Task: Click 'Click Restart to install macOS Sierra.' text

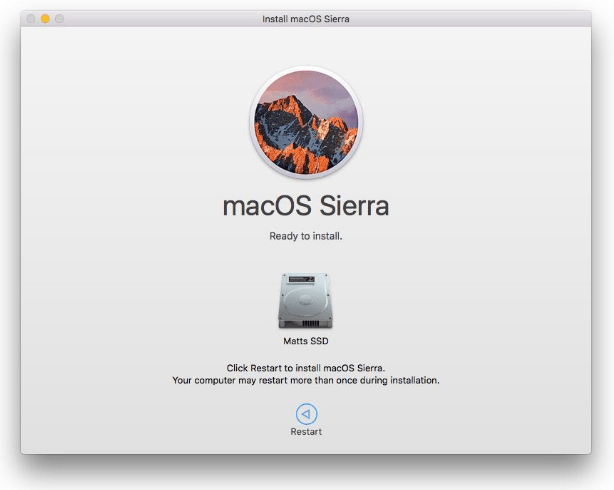Action: click(306, 368)
